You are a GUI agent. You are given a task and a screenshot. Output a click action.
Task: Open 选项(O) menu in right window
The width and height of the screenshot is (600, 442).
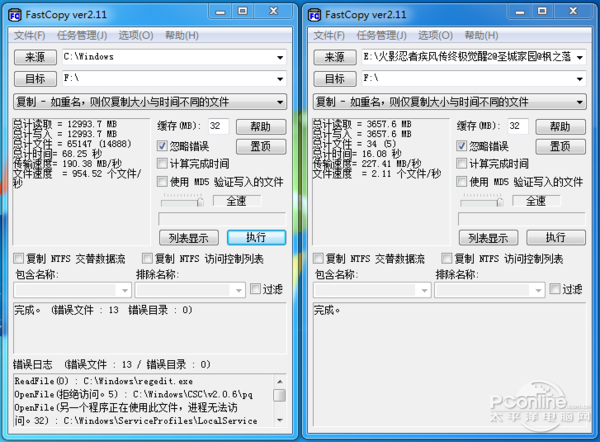tap(435, 36)
